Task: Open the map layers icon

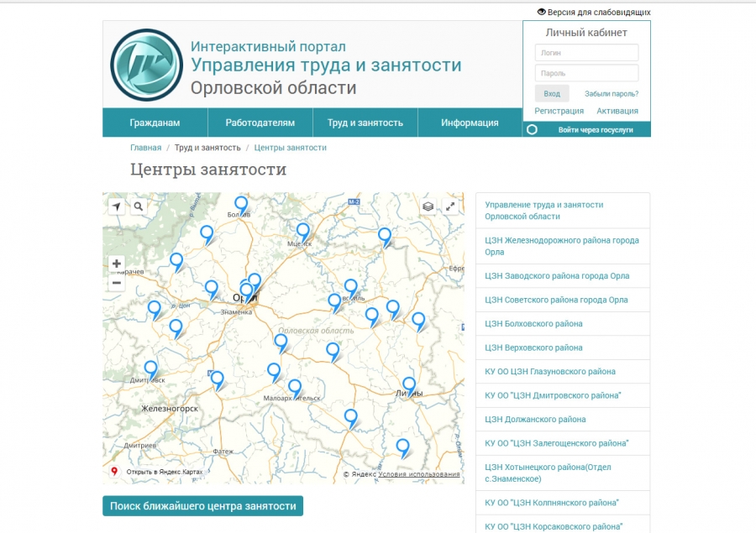Action: [x=428, y=206]
